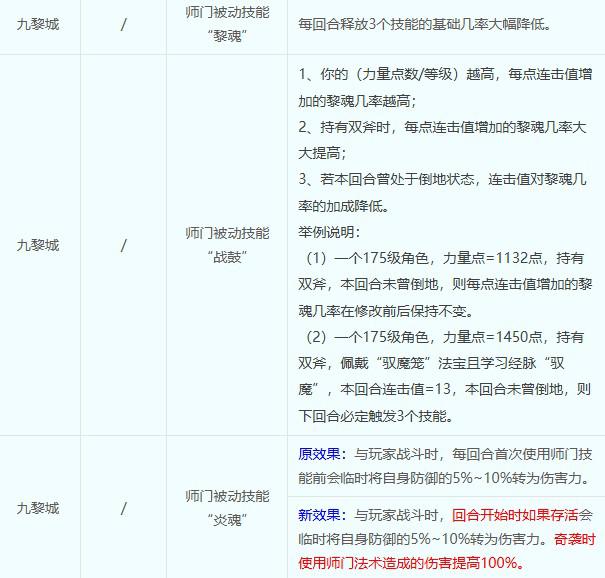Screen dimensions: 605x578
Task: Click '师门被动技能' above 战鼓
Action: pyautogui.click(x=227, y=233)
